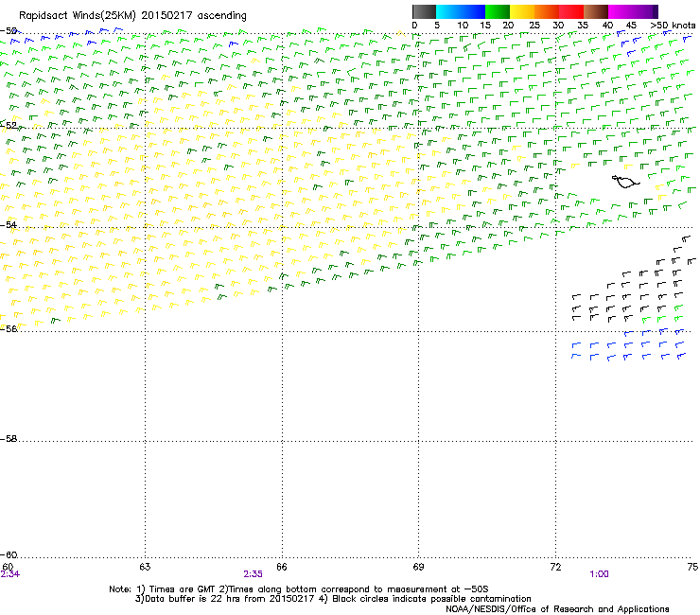Click the gray 0–5 knot color segment

[x=424, y=11]
